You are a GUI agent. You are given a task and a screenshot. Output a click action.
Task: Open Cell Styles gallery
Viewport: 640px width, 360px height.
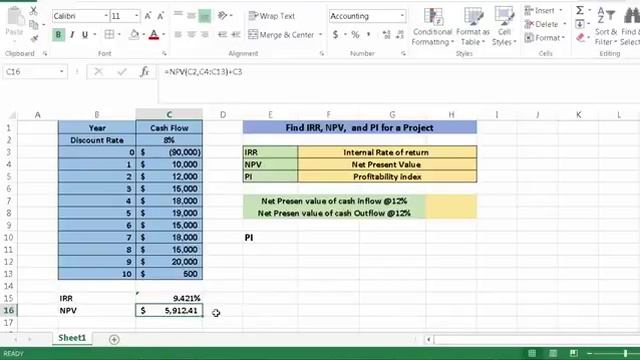(504, 26)
